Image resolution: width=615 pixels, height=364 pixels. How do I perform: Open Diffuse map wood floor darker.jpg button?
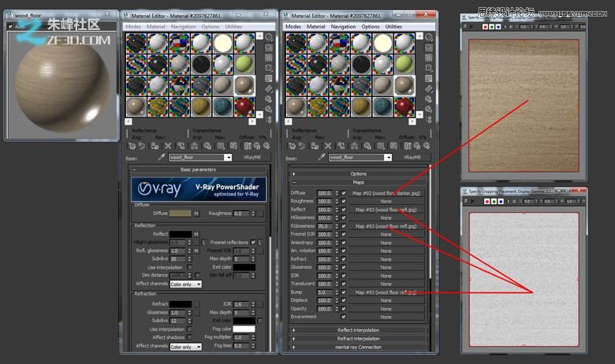386,193
